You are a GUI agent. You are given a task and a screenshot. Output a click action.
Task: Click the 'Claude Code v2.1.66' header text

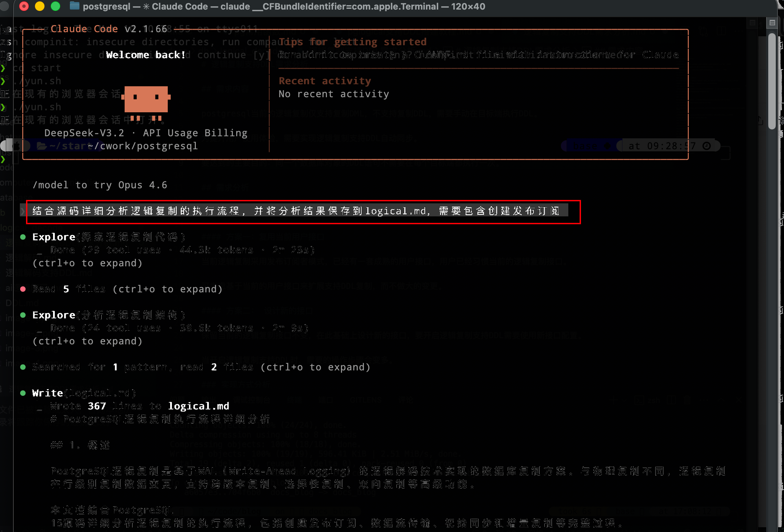pos(109,29)
